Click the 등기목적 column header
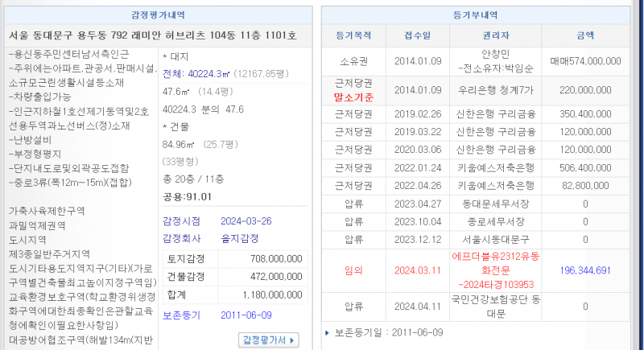Viewport: 644px width, 350px height. point(353,35)
